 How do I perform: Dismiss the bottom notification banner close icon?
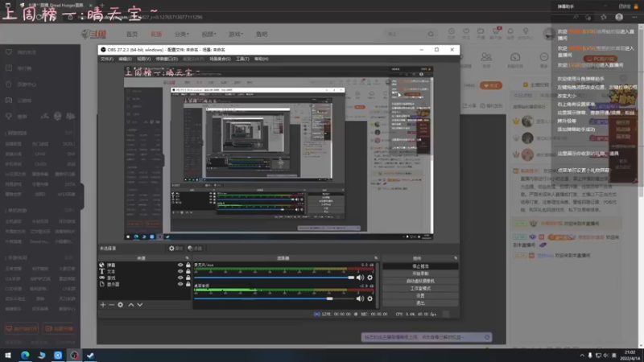487,337
